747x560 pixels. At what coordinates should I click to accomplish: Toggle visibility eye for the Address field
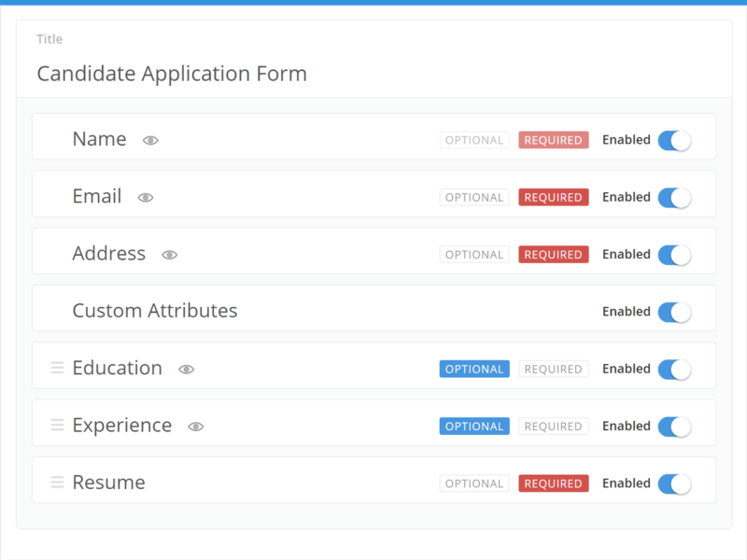click(x=169, y=254)
